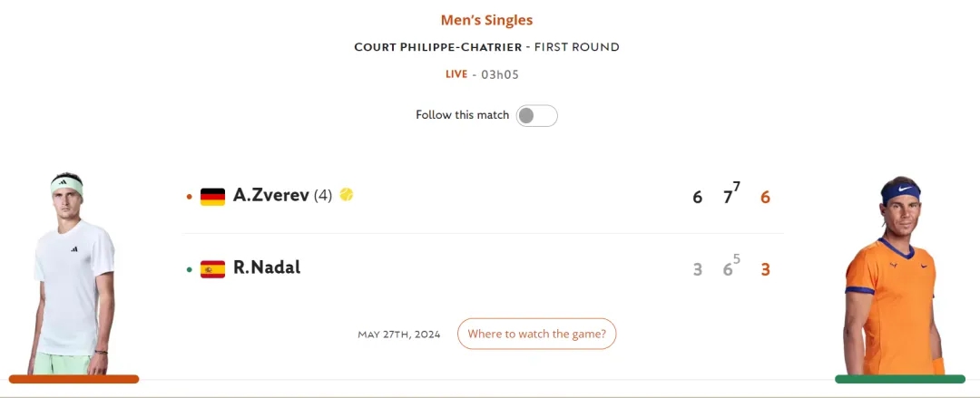Open the R.Nadal player name

pyautogui.click(x=267, y=267)
